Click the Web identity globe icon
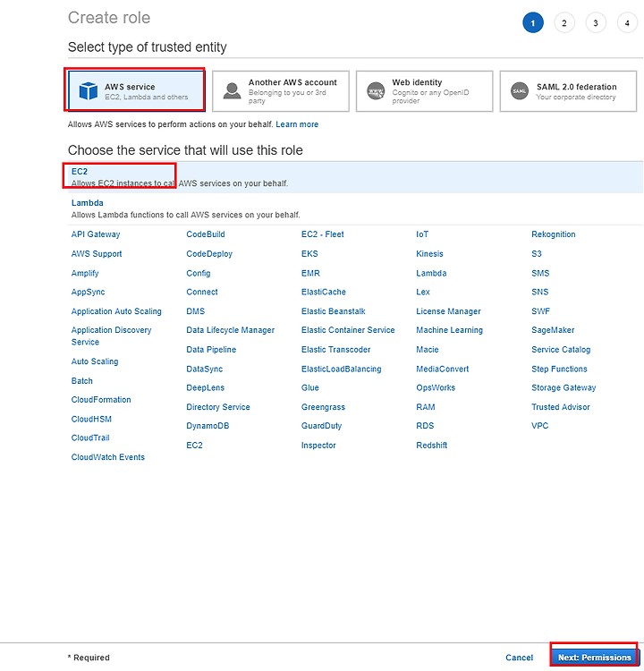The height and width of the screenshot is (671, 644). click(376, 90)
